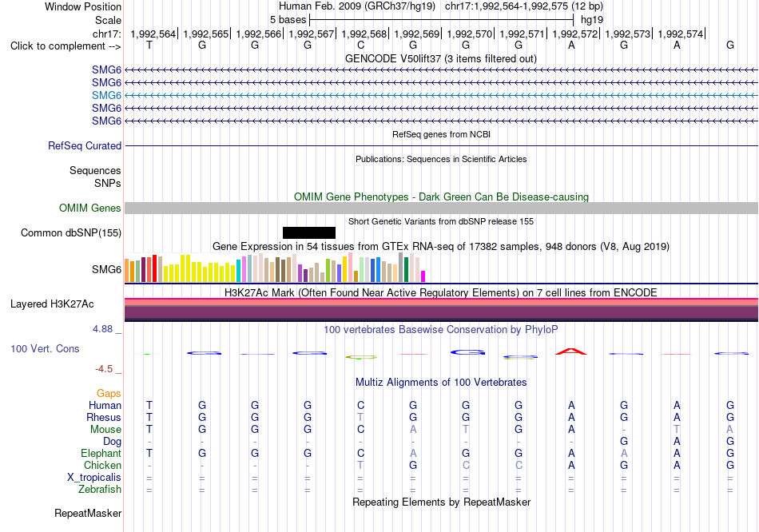759x532 pixels.
Task: Click base C in the complement sequence row
Action: pyautogui.click(x=360, y=46)
